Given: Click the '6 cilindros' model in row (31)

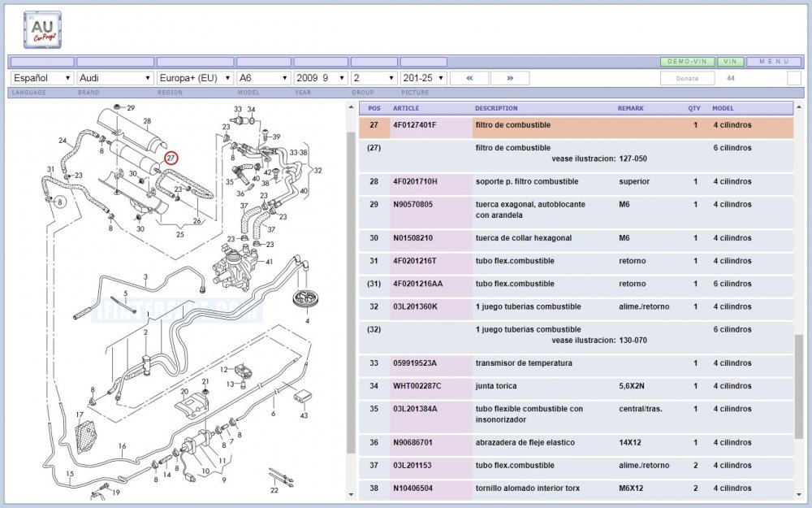Looking at the screenshot, I should pos(732,284).
